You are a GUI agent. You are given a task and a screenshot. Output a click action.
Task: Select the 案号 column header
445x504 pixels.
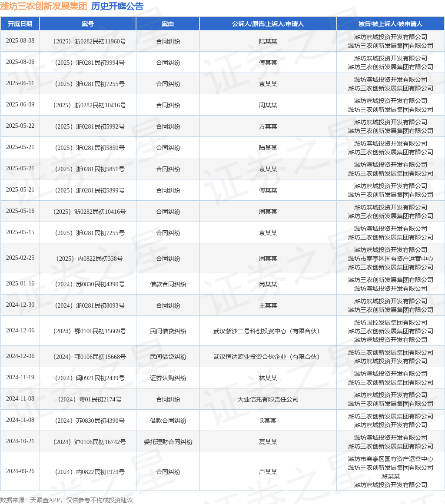[88, 24]
